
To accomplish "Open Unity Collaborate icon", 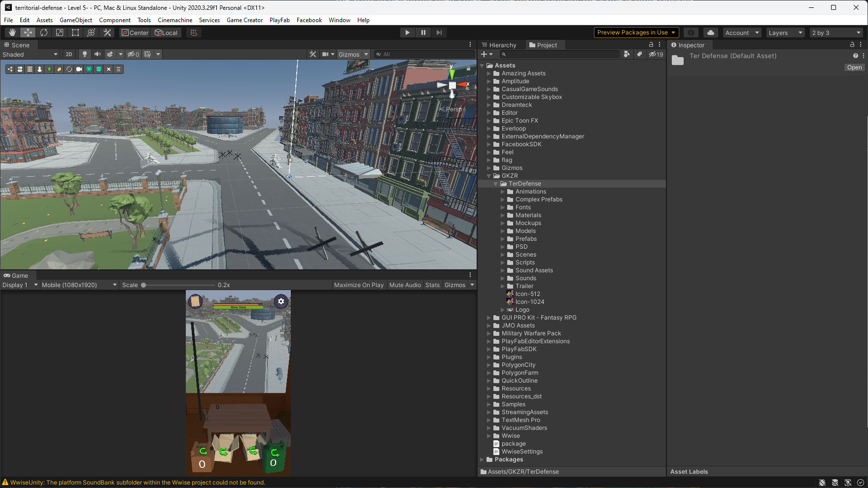I will coord(691,33).
